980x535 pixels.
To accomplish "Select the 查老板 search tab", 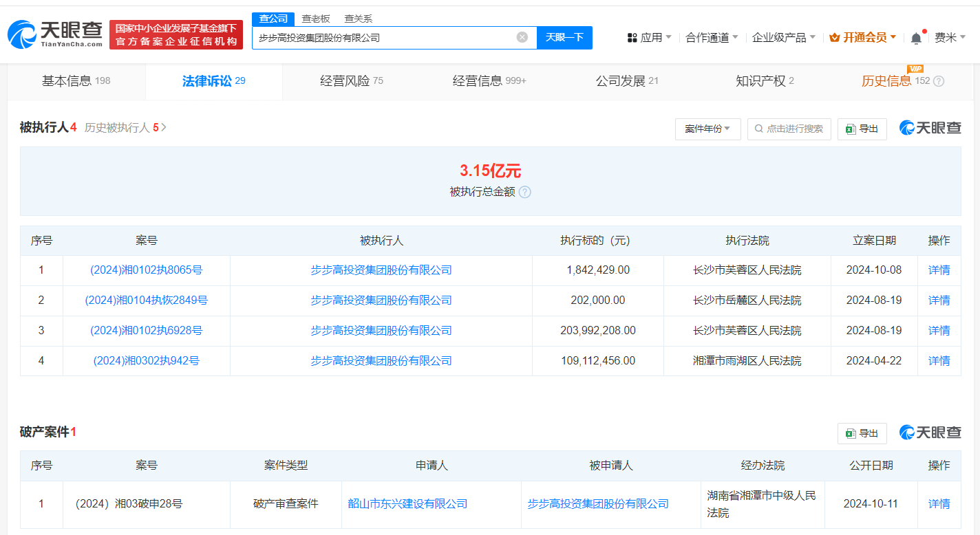I will 316,19.
